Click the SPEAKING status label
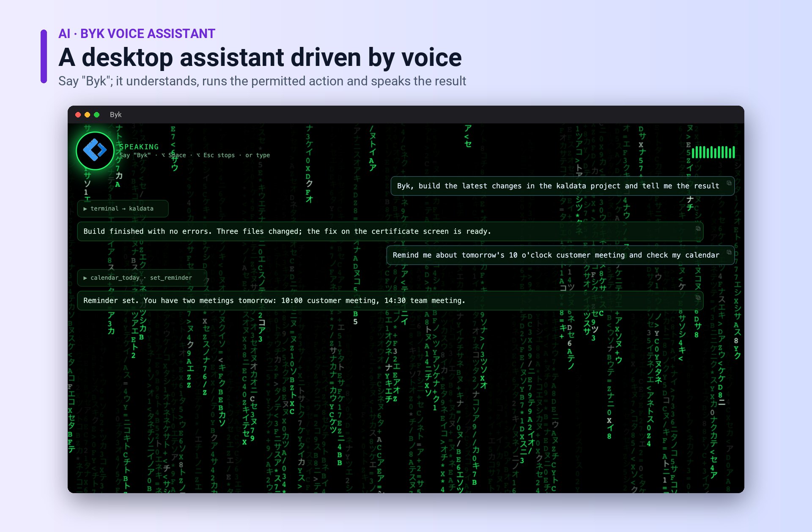The image size is (812, 532). point(139,147)
